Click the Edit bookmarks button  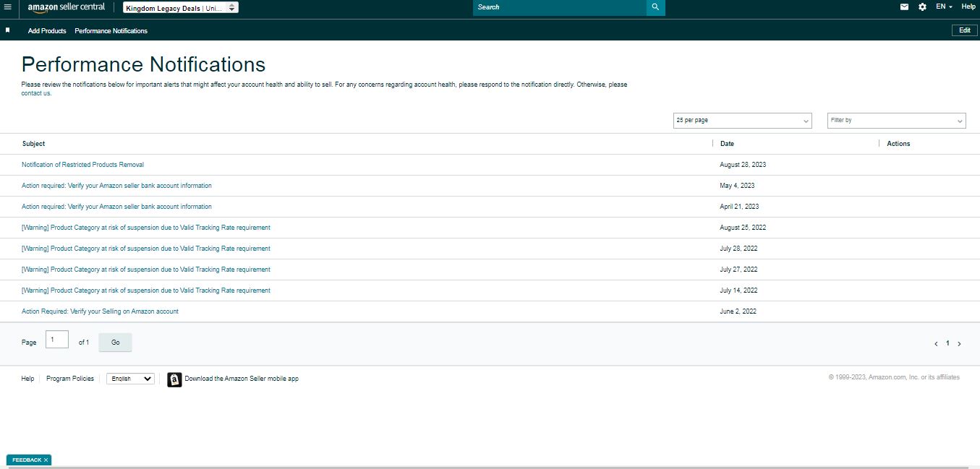(964, 30)
